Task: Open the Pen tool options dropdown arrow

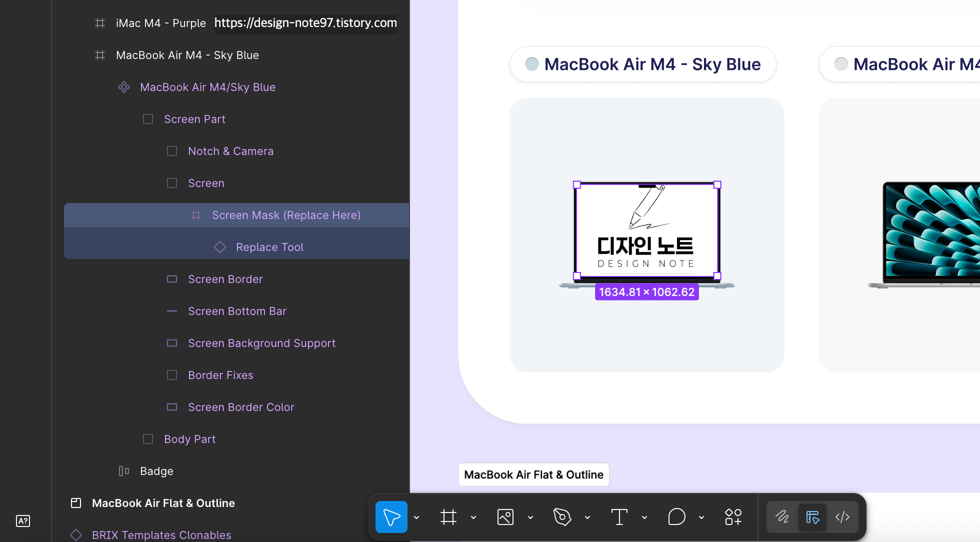Action: [587, 517]
